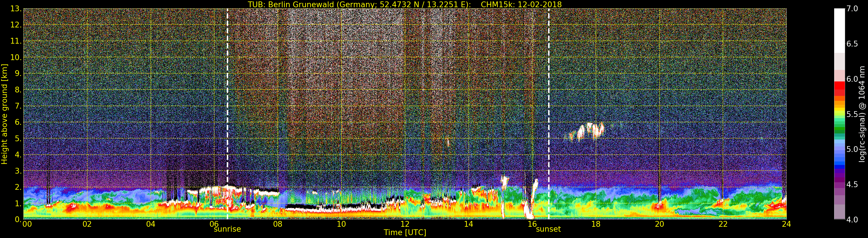868x238 pixels.
Task: Click the height axis tick '9.'
Action: [x=18, y=73]
